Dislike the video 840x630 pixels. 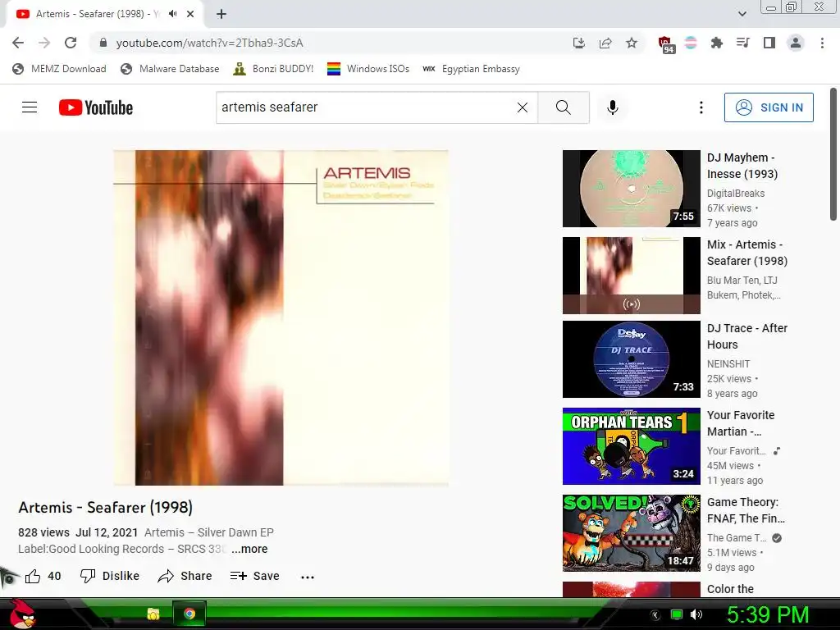point(110,576)
